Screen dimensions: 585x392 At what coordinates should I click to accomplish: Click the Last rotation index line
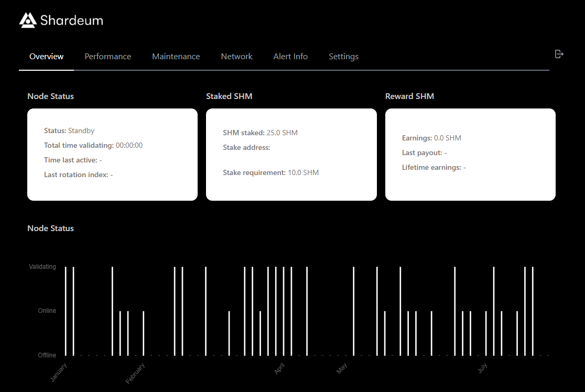(78, 175)
